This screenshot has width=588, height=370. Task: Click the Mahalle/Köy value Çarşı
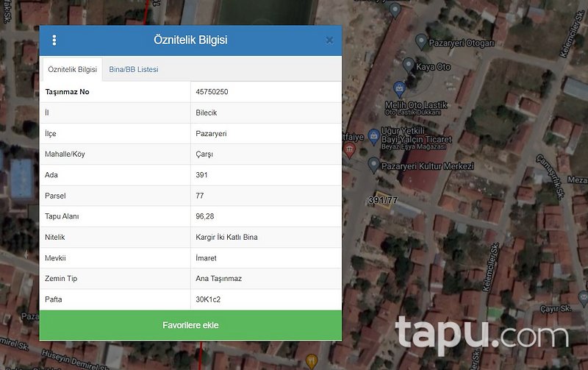point(204,154)
